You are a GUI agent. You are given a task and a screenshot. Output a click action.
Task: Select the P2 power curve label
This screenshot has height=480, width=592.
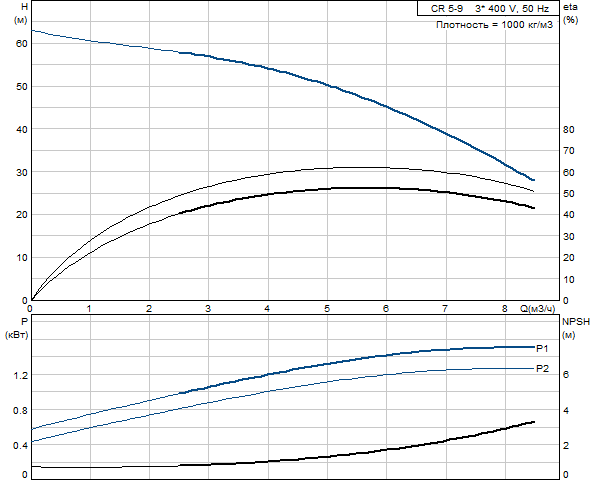pos(543,369)
